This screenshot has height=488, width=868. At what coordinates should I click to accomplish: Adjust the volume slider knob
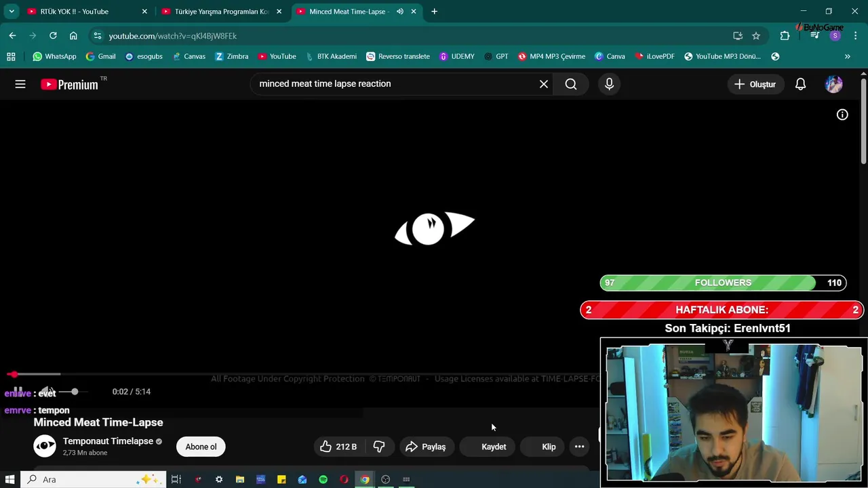pos(75,391)
